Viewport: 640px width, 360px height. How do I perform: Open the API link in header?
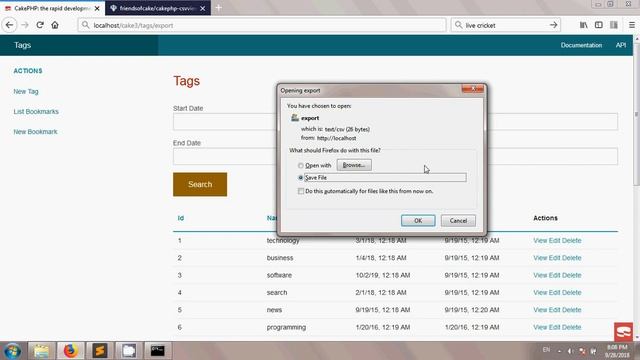(621, 45)
